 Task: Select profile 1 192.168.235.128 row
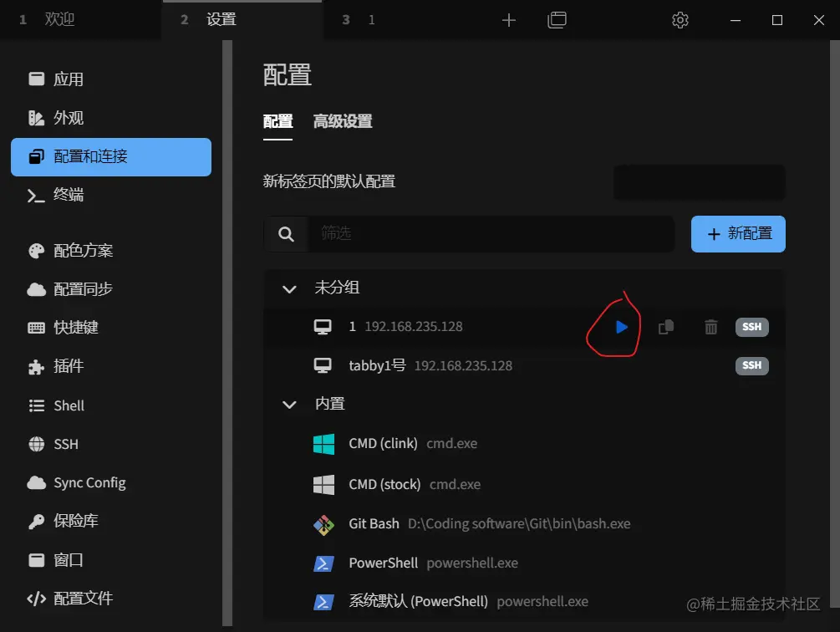click(x=525, y=327)
